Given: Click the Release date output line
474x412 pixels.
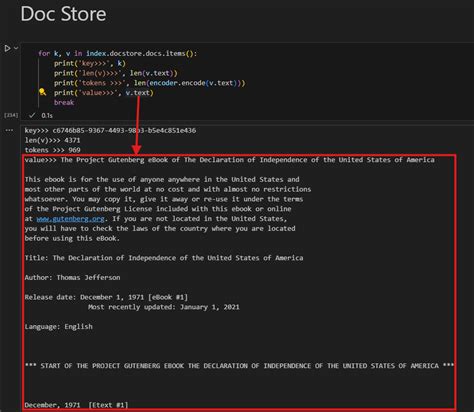Looking at the screenshot, I should click(106, 297).
